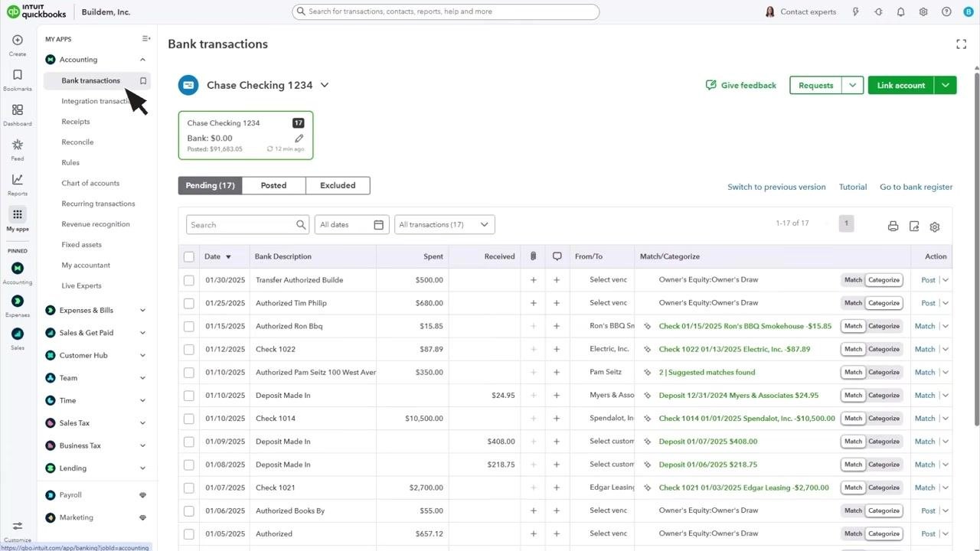Open Chart of accounts in sidebar

[90, 184]
